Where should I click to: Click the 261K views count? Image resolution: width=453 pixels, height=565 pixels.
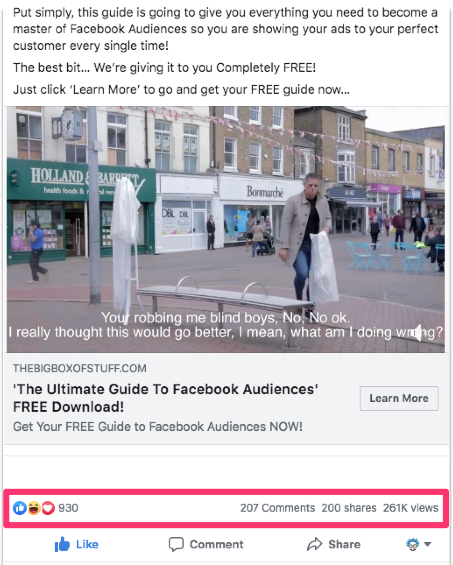pos(410,508)
